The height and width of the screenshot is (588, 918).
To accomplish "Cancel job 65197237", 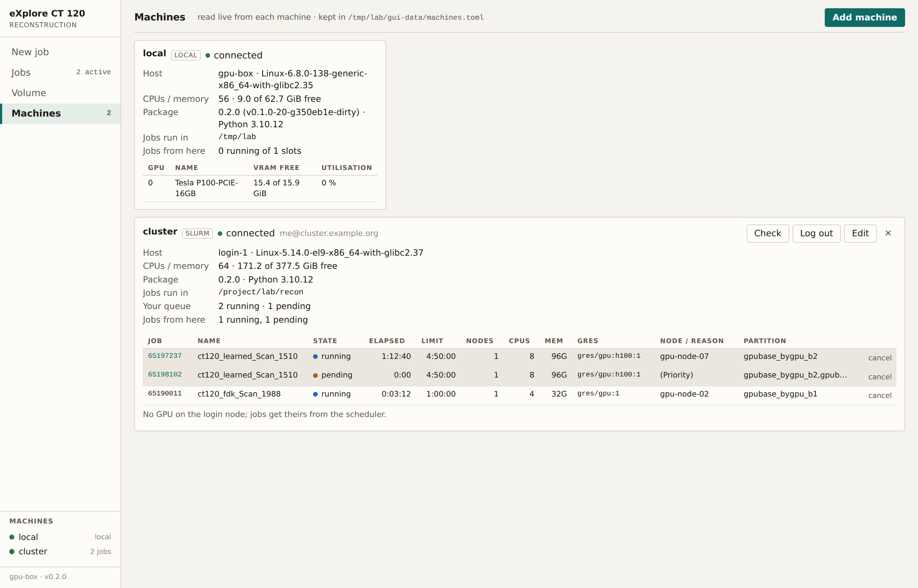I will click(x=879, y=358).
